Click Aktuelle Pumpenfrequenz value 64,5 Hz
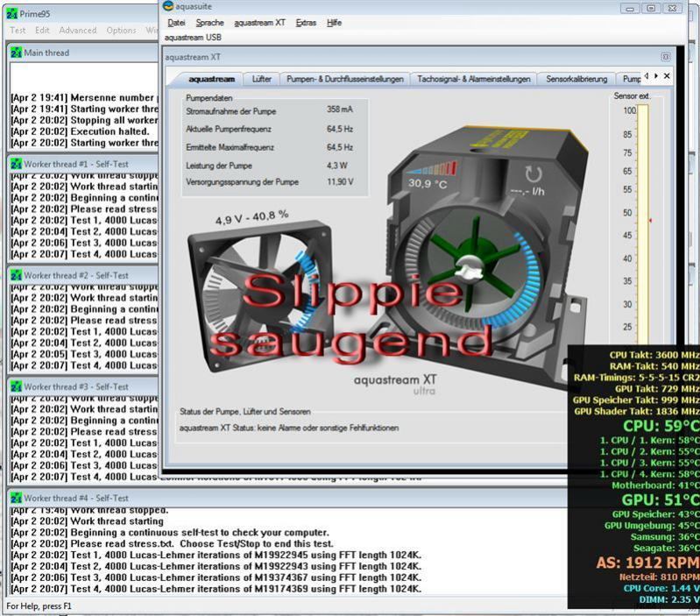Screen dimensions: 700x616 point(340,129)
